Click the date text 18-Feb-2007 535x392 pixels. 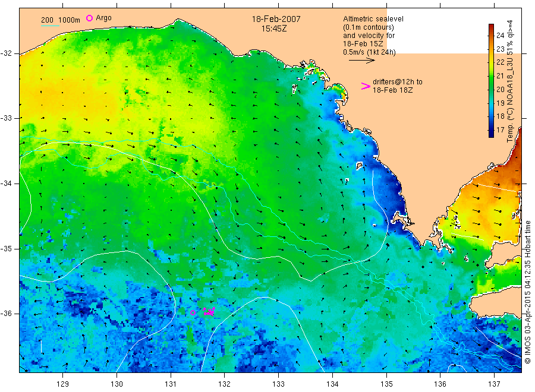pyautogui.click(x=276, y=19)
